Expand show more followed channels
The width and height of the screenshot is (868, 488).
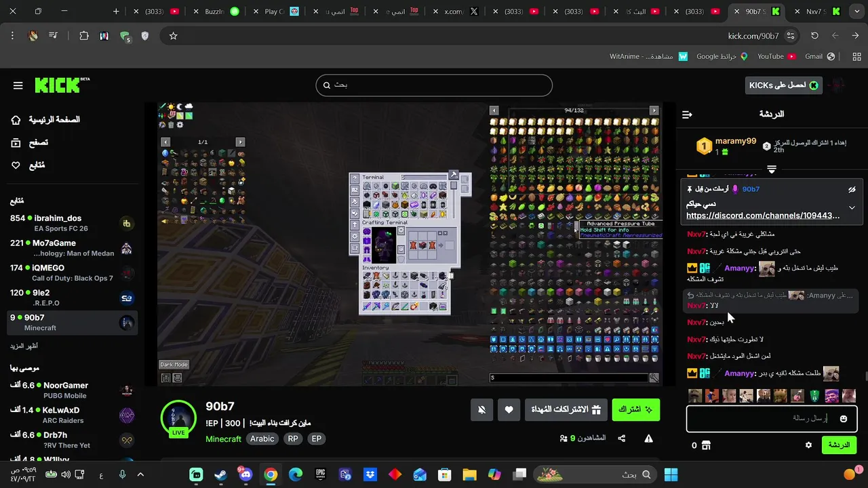[x=24, y=346]
